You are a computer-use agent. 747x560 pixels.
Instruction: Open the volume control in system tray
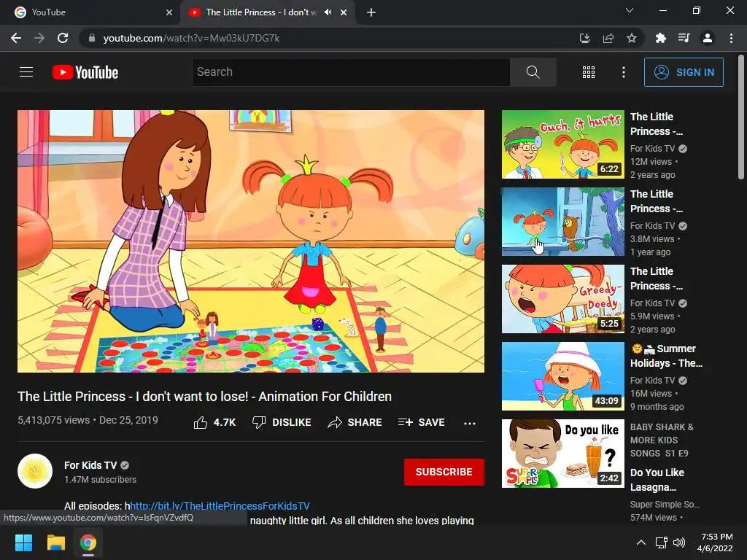[679, 542]
